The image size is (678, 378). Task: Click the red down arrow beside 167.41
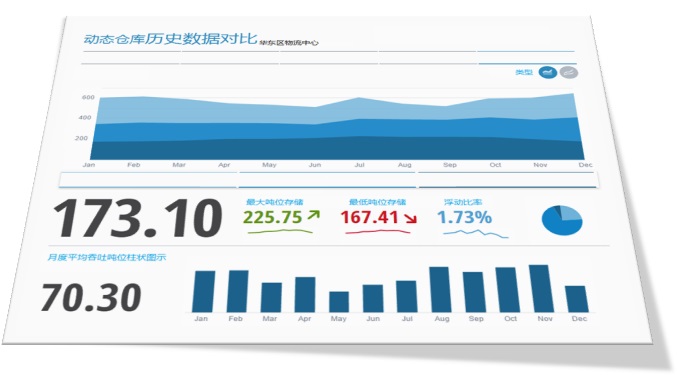click(x=410, y=218)
